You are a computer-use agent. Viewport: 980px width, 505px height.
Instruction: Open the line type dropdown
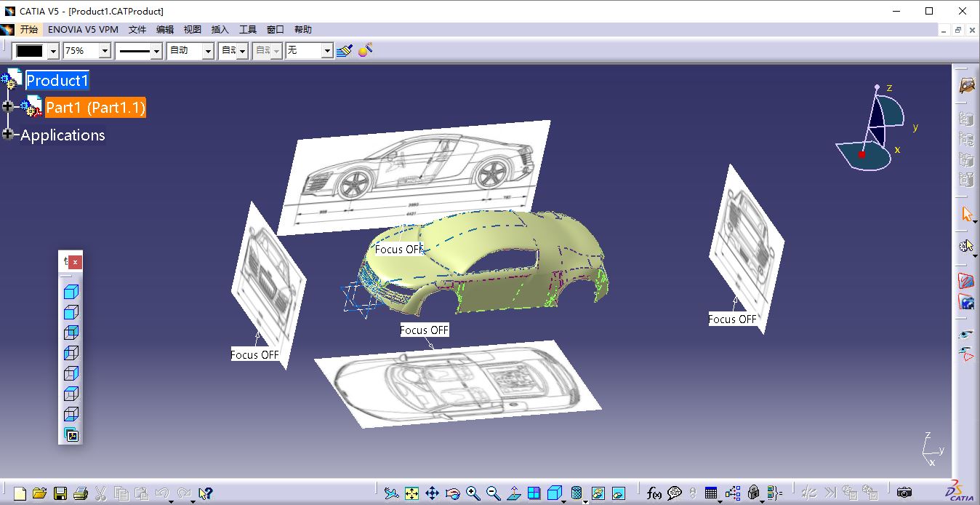coord(156,51)
